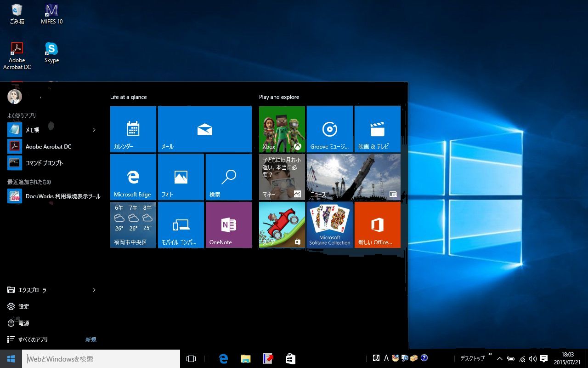Viewport: 588px width, 368px height.
Task: Launch the Xbox tile
Action: pyautogui.click(x=282, y=129)
